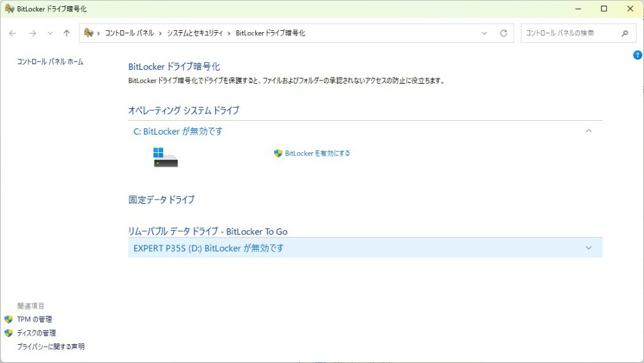
Task: Select システムとセキュリティ breadcrumb segment
Action: click(x=195, y=33)
